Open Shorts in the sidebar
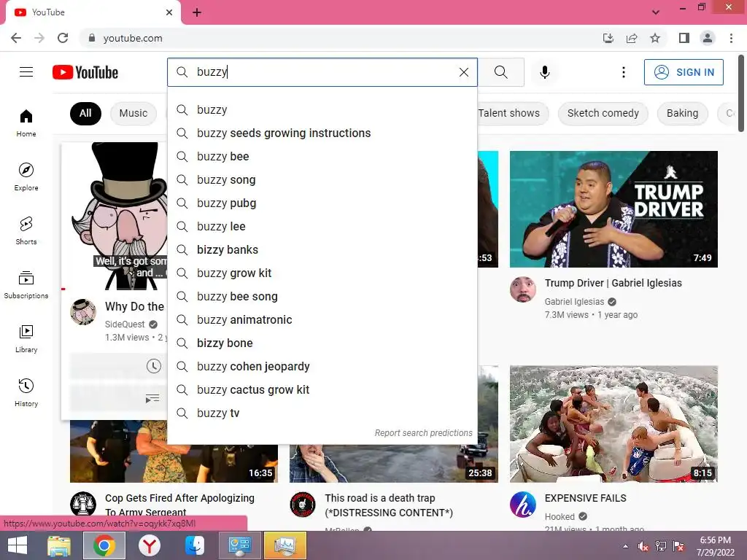 click(x=26, y=230)
